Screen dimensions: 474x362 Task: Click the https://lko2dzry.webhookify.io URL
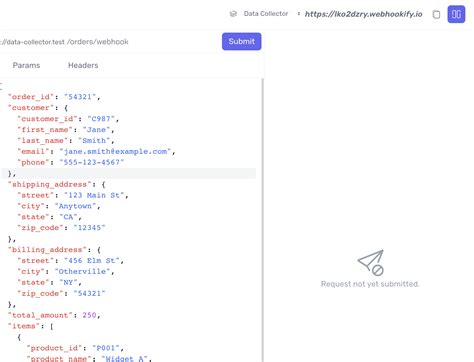click(x=363, y=14)
